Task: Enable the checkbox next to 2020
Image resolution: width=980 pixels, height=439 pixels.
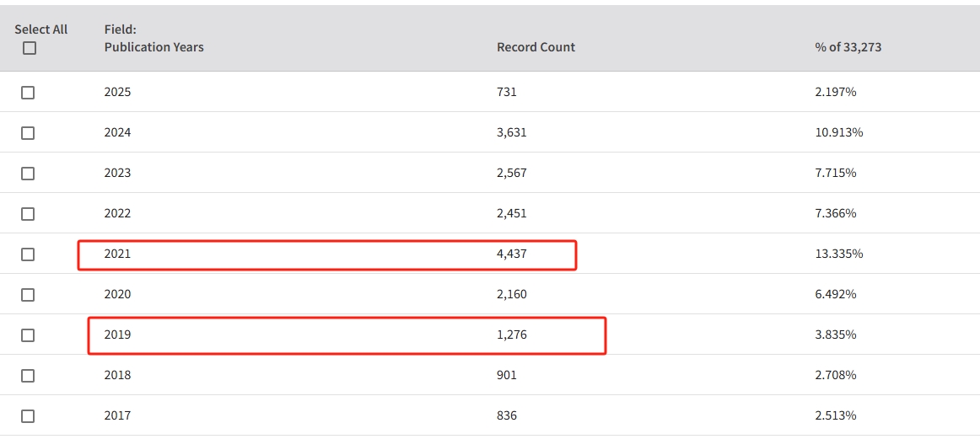Action: 28,295
